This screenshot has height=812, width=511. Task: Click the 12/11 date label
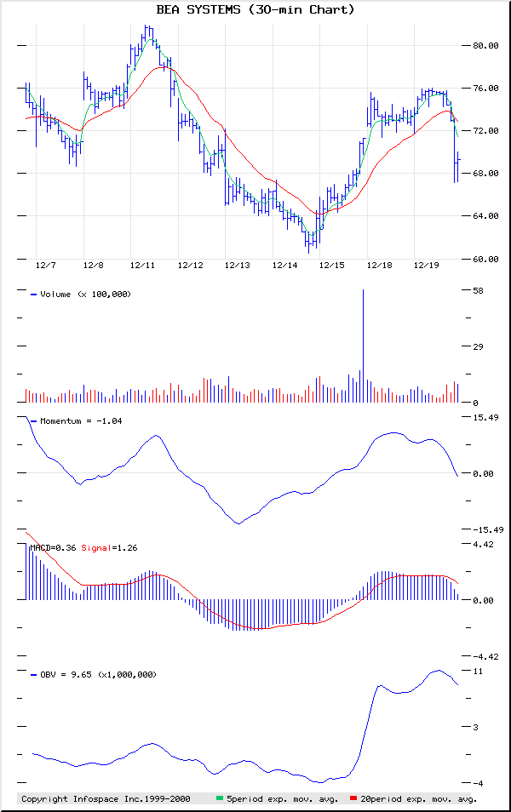[142, 266]
